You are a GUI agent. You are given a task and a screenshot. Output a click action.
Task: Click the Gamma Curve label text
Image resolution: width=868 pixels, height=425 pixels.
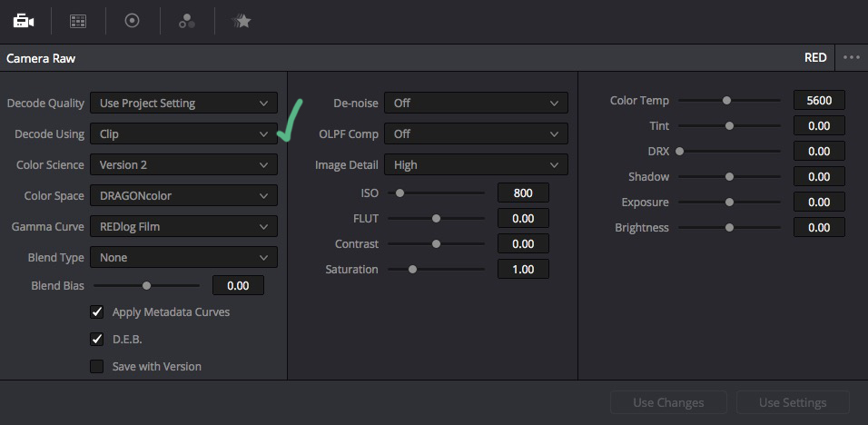(x=47, y=226)
